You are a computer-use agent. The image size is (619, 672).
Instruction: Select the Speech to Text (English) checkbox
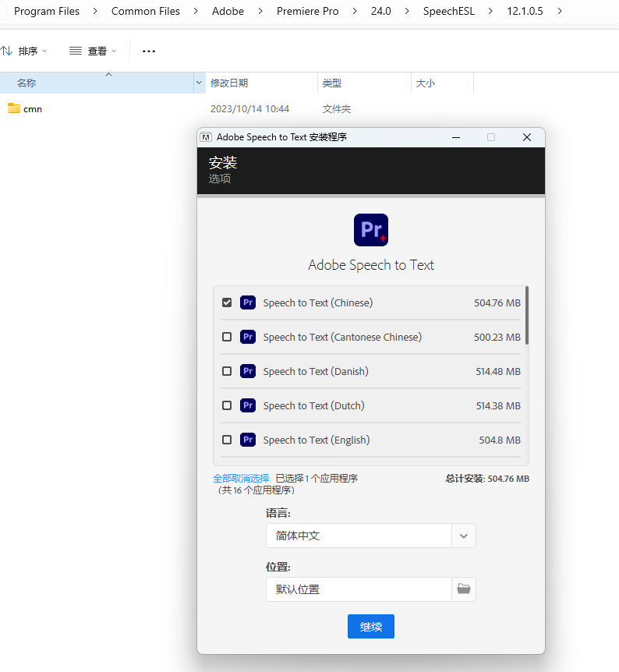click(x=227, y=440)
